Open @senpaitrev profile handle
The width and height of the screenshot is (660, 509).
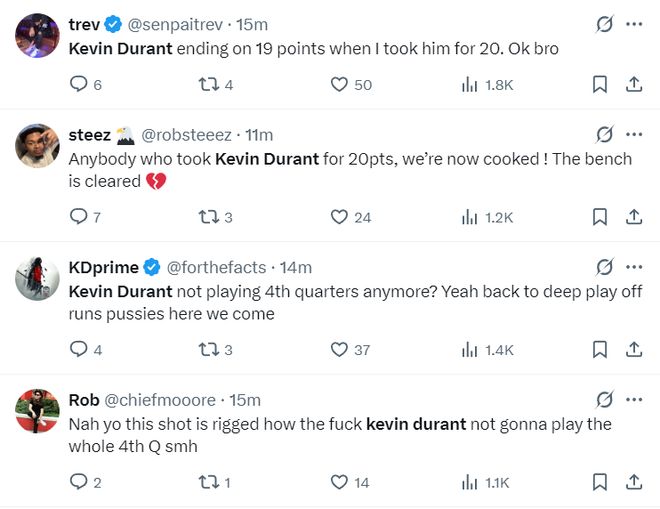[178, 23]
